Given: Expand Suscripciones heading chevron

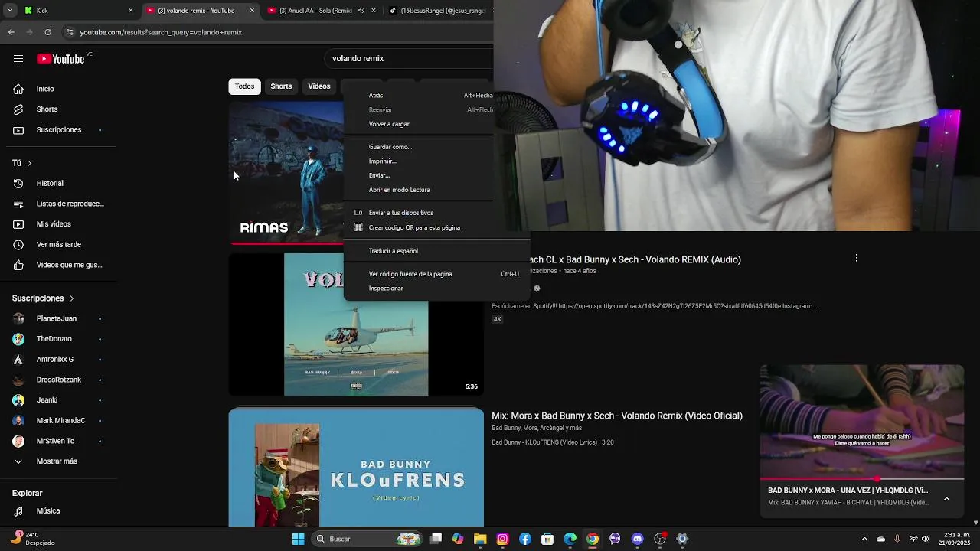Looking at the screenshot, I should [72, 298].
